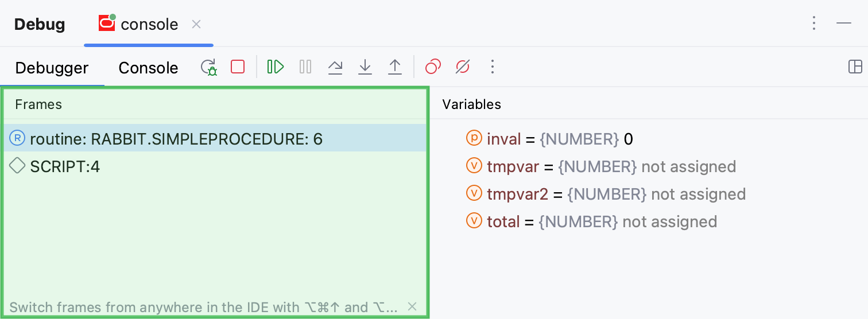The image size is (868, 319).
Task: Toggle the debugger layout settings icon
Action: [855, 67]
